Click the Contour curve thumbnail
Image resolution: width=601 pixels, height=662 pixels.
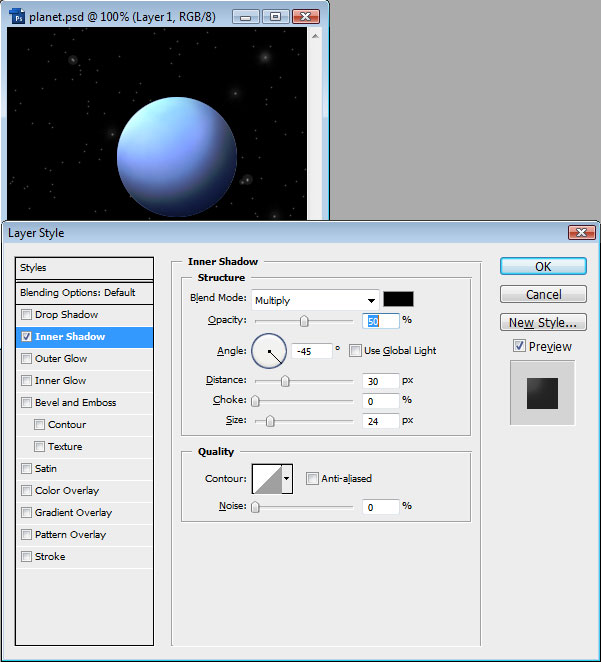pyautogui.click(x=267, y=478)
